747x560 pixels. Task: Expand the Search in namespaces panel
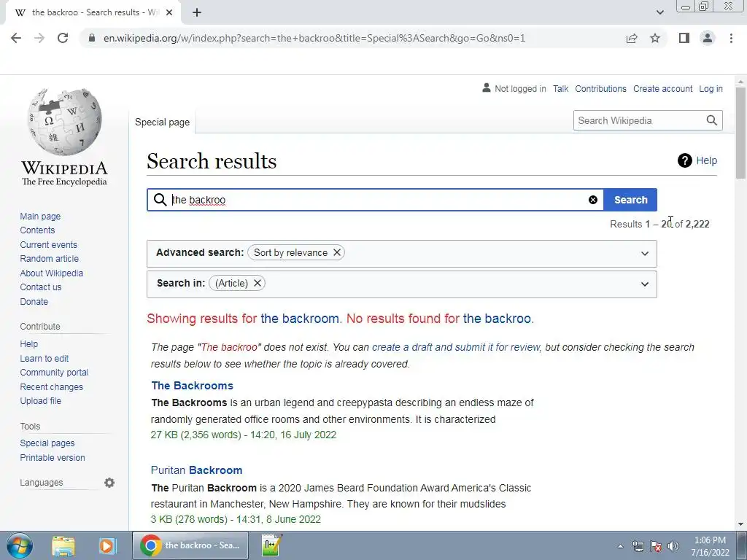click(x=645, y=284)
